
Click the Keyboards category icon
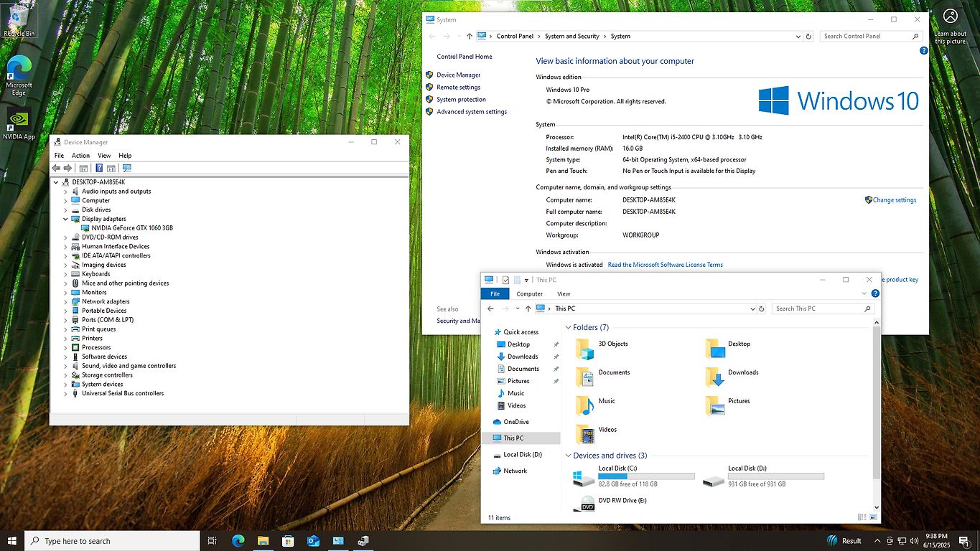click(75, 274)
